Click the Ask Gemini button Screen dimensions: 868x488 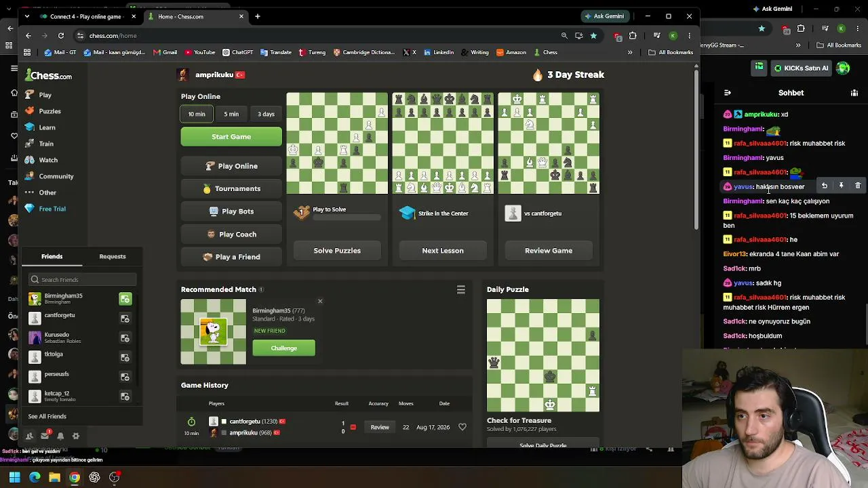coord(604,16)
